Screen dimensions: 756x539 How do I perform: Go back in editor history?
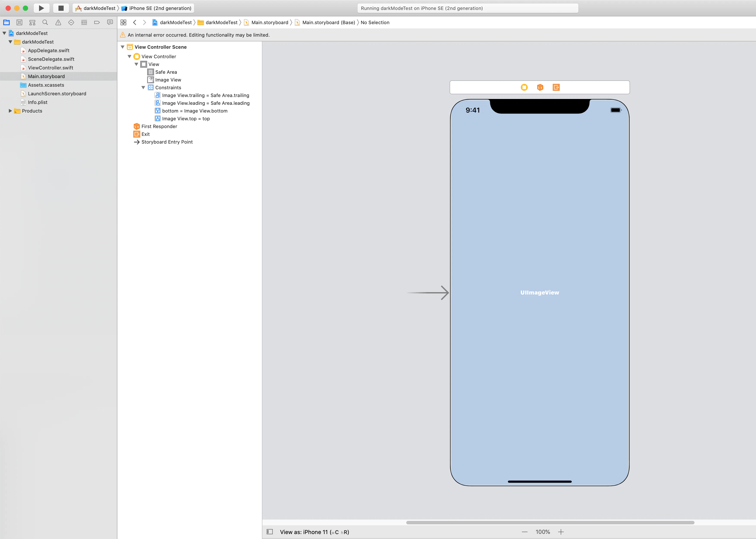click(x=135, y=23)
